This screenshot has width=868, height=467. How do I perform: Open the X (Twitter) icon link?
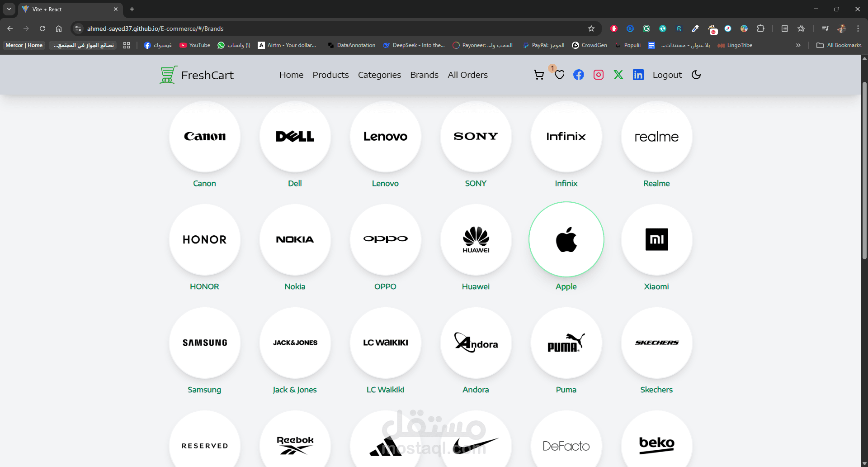[618, 75]
